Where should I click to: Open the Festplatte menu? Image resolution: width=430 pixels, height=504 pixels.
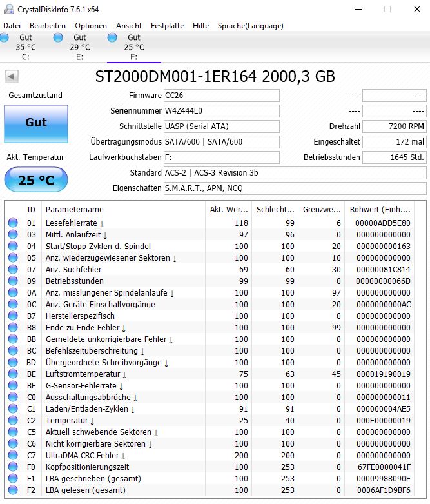coord(168,26)
